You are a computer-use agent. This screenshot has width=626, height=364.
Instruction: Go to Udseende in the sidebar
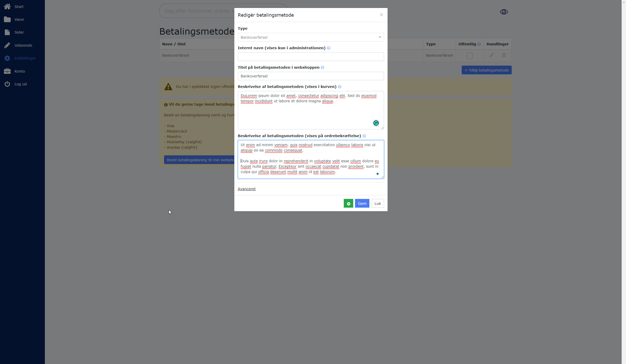[x=23, y=45]
